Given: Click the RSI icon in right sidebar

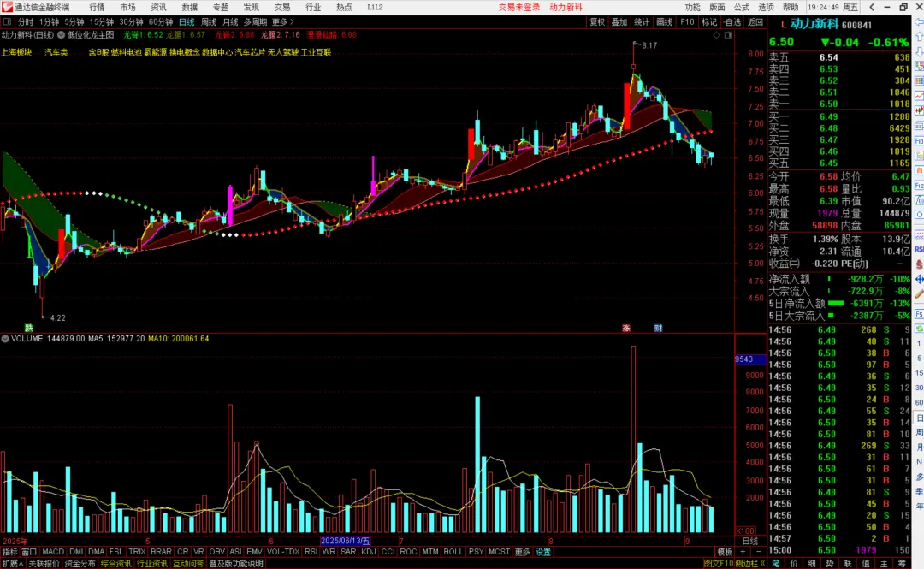Looking at the screenshot, I should (919, 249).
